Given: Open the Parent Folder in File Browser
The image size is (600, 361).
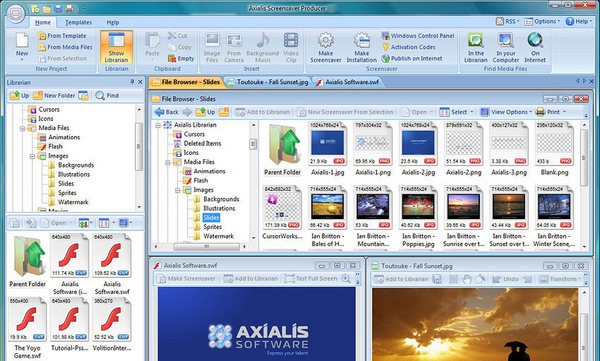Looking at the screenshot, I should click(283, 150).
